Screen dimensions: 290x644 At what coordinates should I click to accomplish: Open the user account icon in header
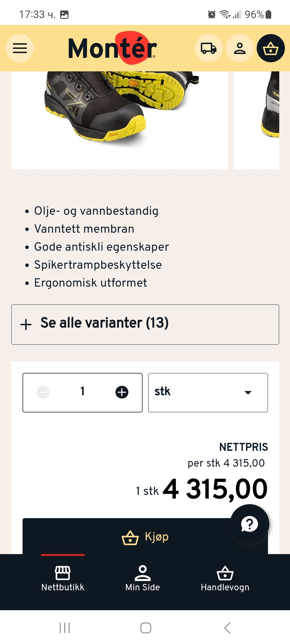click(x=240, y=48)
